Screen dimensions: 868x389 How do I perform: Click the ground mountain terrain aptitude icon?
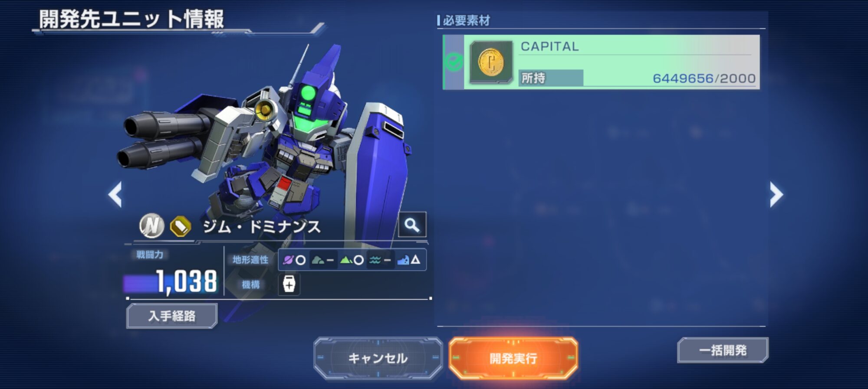[346, 260]
